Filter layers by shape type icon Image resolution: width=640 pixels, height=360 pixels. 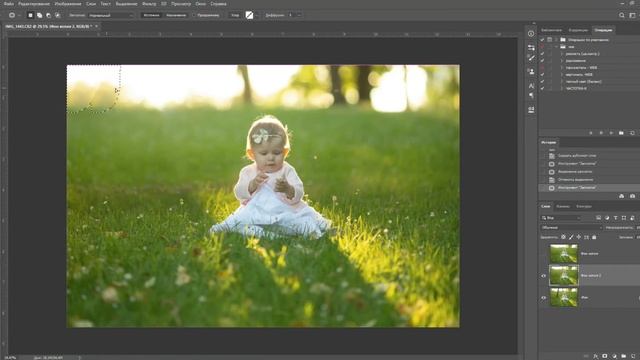coord(624,218)
